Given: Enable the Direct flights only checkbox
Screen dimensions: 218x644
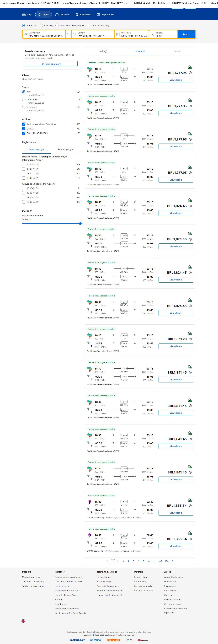Looking at the screenshot, I should point(89,26).
